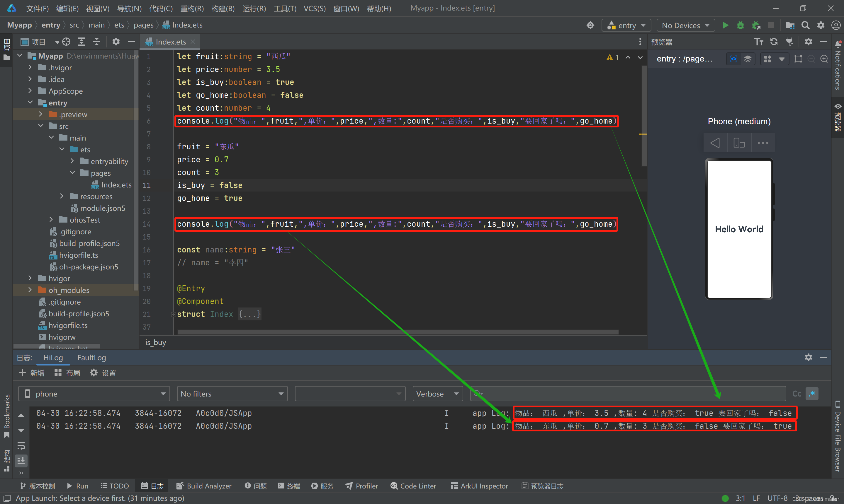Toggle regex search in the log filter
Viewport: 844px width, 504px height.
click(812, 394)
